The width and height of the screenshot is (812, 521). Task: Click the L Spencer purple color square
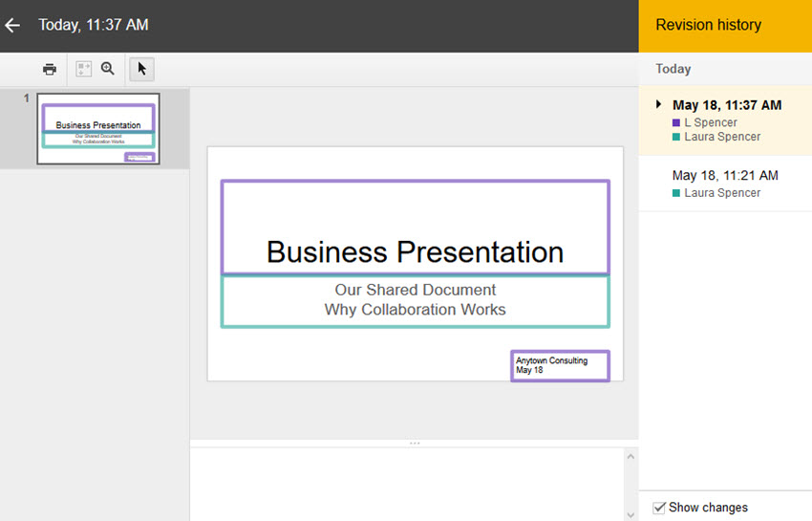pos(675,123)
